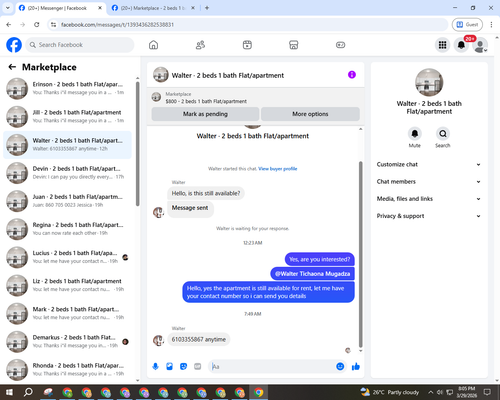Open View buyer profile link
This screenshot has width=500, height=400.
click(x=278, y=169)
